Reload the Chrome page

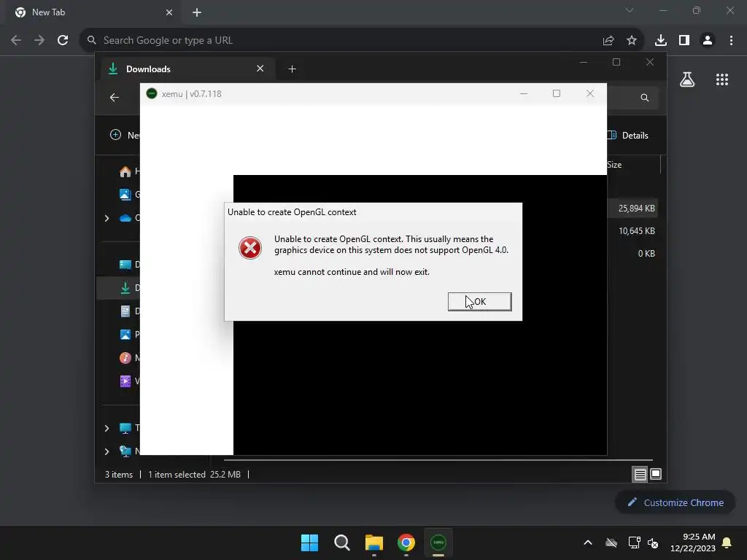63,40
